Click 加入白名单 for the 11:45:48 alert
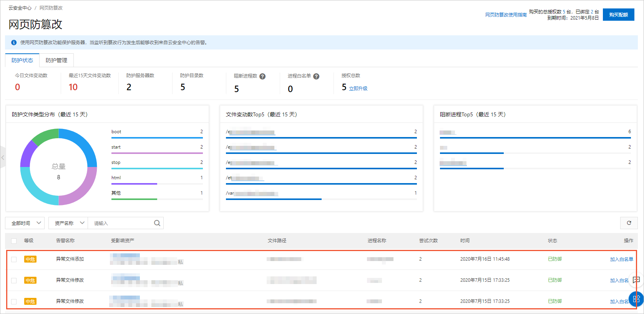The width and height of the screenshot is (644, 314). (x=621, y=259)
